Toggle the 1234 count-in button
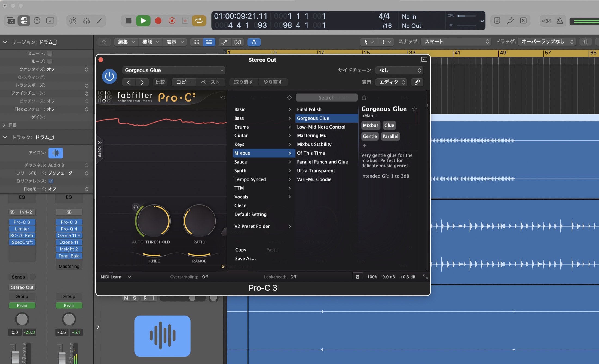The width and height of the screenshot is (599, 364). (x=546, y=21)
